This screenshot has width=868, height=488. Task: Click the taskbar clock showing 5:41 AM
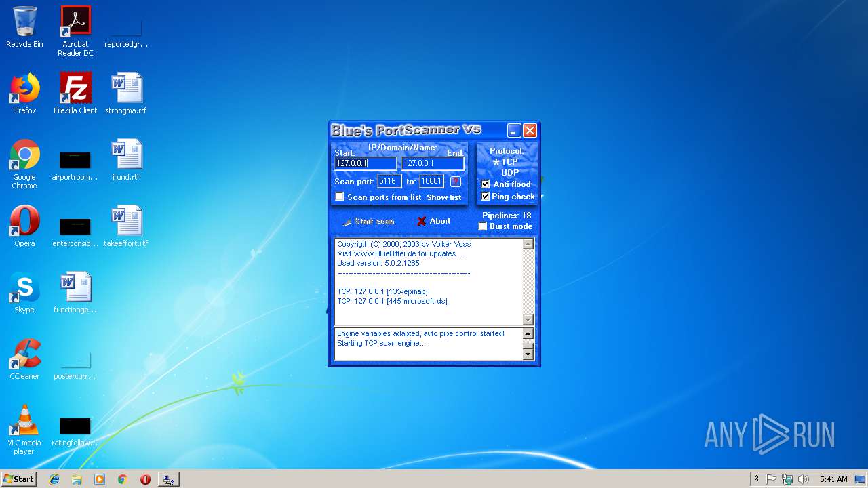click(833, 479)
